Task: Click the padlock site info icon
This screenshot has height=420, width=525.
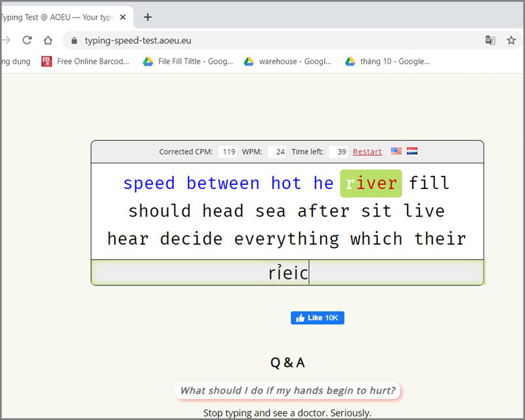Action: 74,41
